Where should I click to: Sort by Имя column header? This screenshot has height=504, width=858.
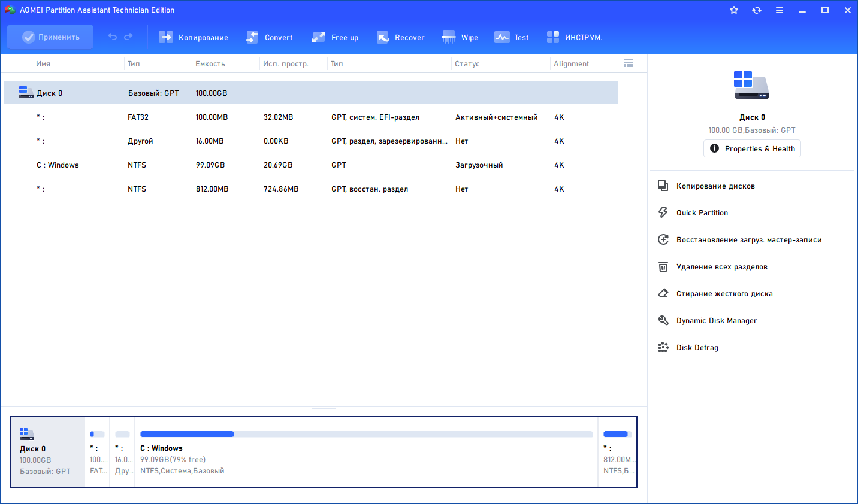(43, 64)
